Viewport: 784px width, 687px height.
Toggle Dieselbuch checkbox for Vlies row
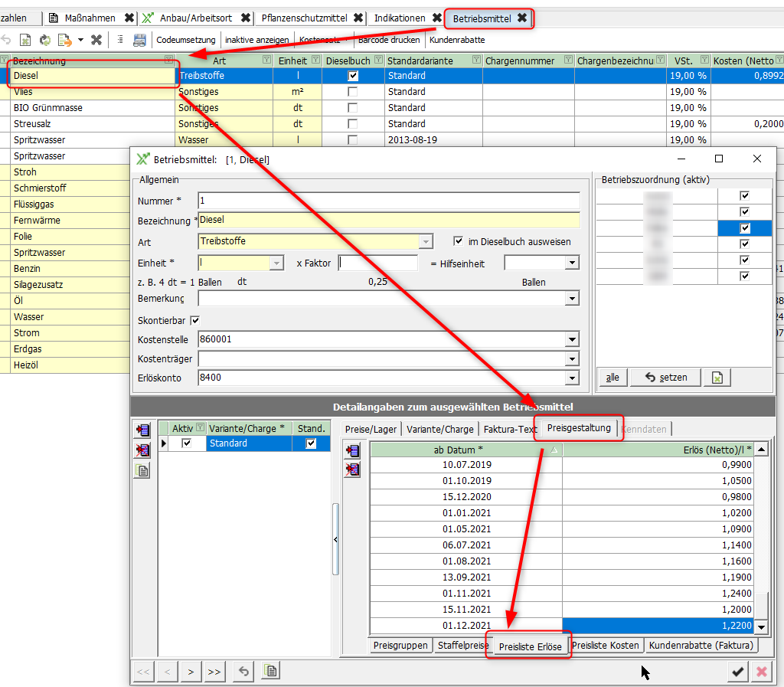352,92
